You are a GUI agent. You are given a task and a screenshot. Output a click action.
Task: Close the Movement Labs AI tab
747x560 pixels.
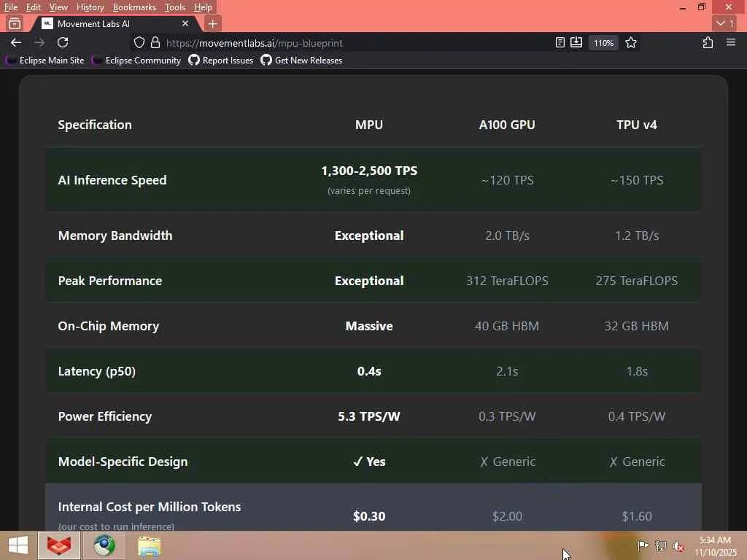185,23
